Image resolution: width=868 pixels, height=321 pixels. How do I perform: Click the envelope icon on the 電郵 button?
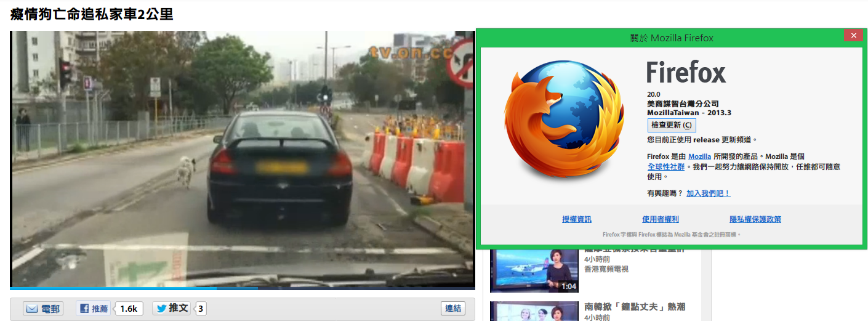(32, 309)
